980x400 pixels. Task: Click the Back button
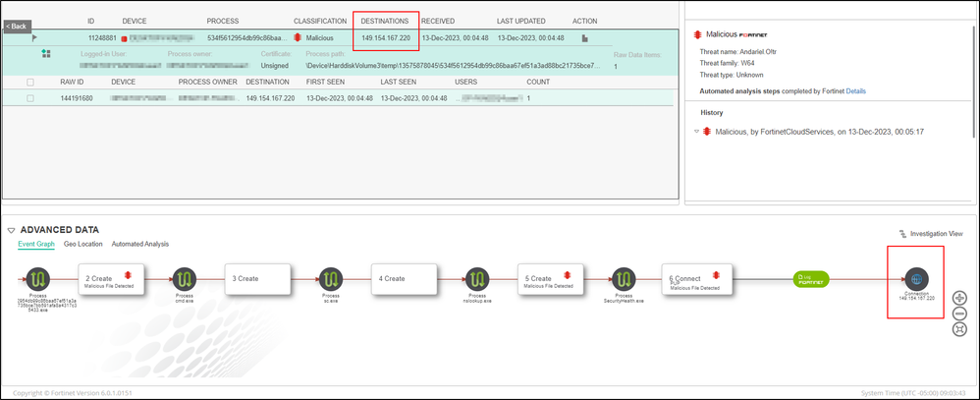17,27
